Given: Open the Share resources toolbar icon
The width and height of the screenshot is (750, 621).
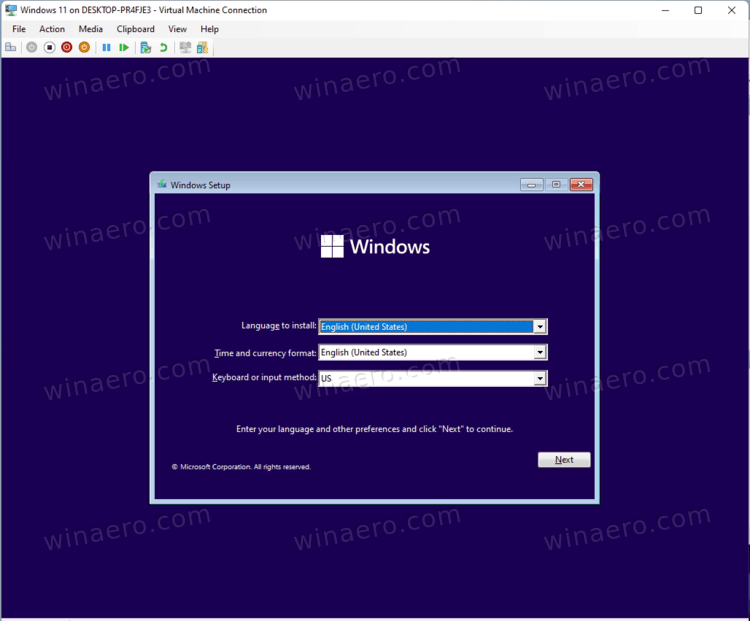Looking at the screenshot, I should [x=202, y=47].
